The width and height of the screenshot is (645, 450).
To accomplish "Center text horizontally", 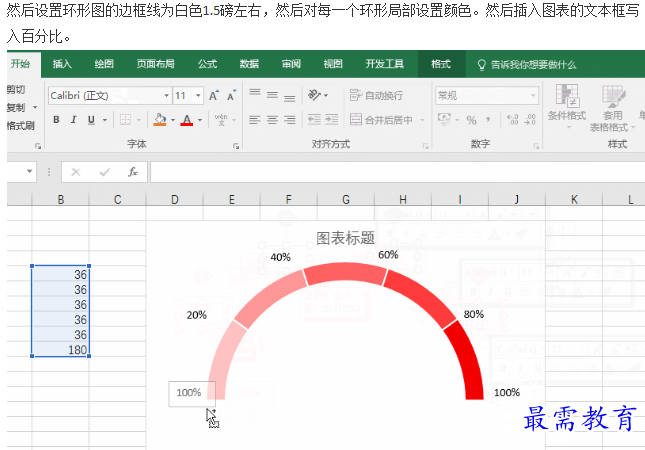I will pyautogui.click(x=272, y=120).
